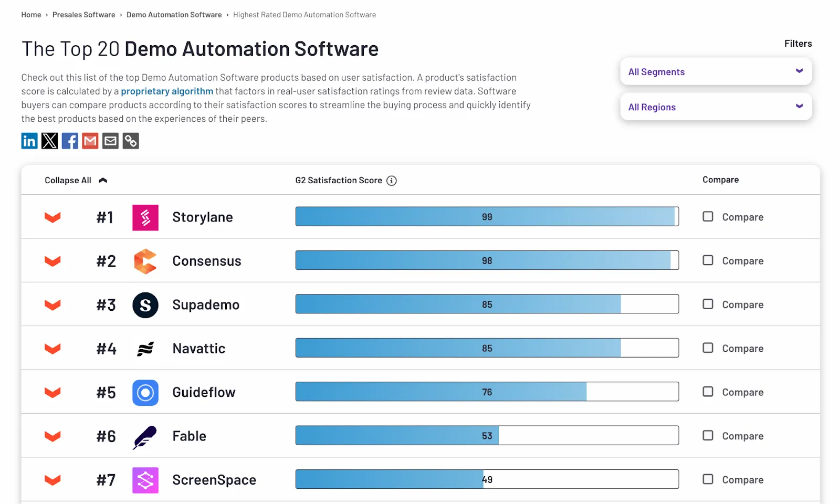Collapse the Consensus row chevron

click(x=52, y=261)
